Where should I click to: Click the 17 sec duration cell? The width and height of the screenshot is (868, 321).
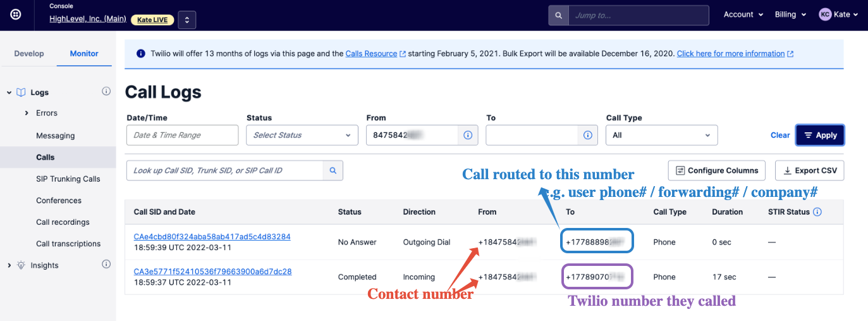[724, 277]
